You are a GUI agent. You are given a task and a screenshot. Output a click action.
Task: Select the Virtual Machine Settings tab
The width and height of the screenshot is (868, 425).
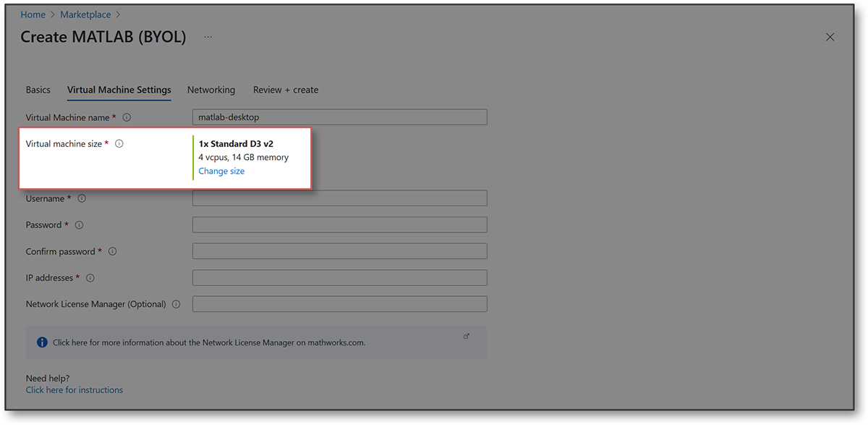119,90
